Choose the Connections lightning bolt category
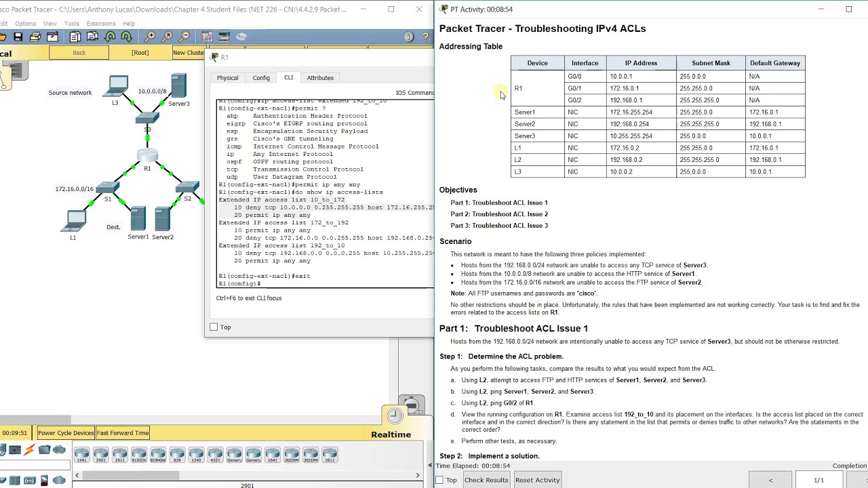Screen dimensions: 868x488 tap(29, 450)
